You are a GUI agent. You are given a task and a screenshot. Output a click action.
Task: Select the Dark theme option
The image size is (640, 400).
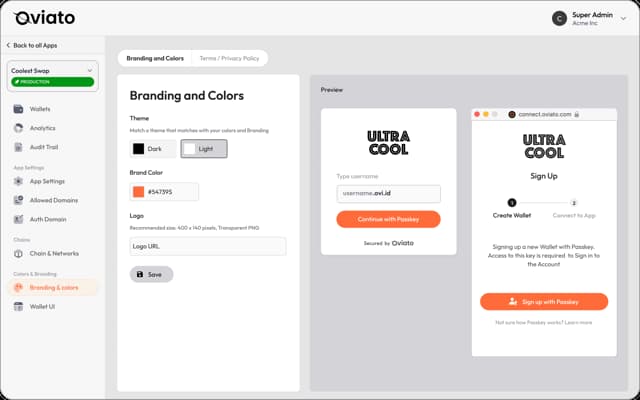[153, 149]
